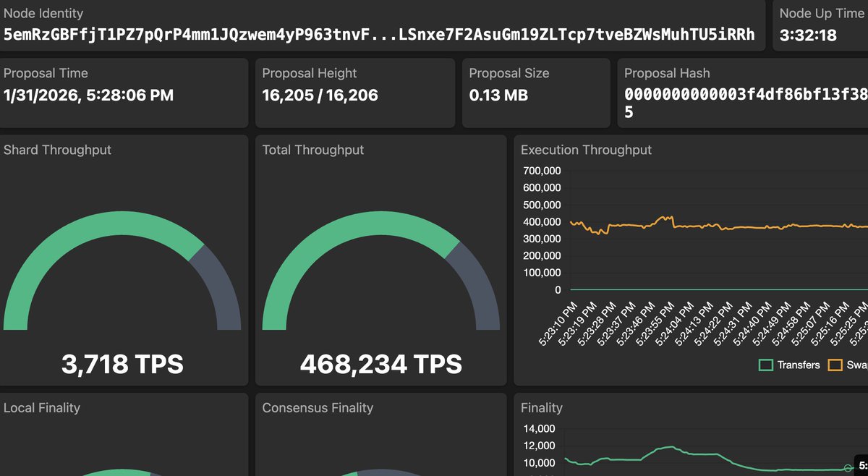This screenshot has width=868, height=476.
Task: Select the 16,205 / 16,206 height value
Action: [320, 95]
